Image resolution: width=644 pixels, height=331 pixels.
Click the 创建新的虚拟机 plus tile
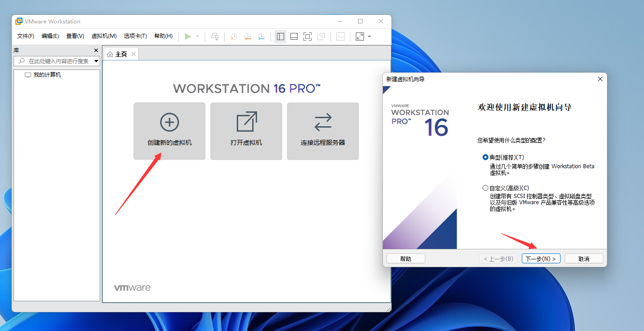[x=170, y=131]
